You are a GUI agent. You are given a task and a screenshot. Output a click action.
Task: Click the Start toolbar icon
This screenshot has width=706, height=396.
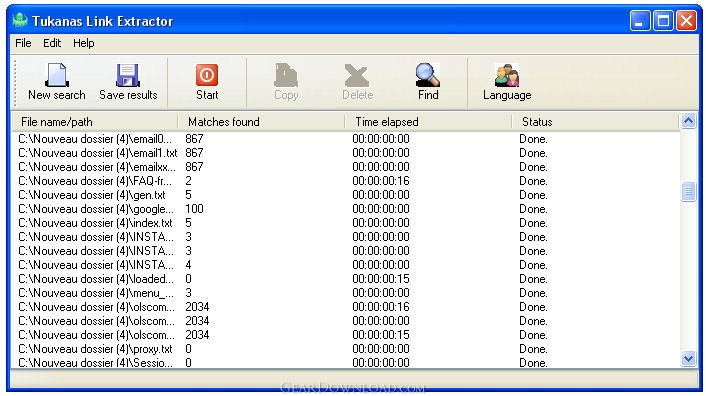[207, 75]
